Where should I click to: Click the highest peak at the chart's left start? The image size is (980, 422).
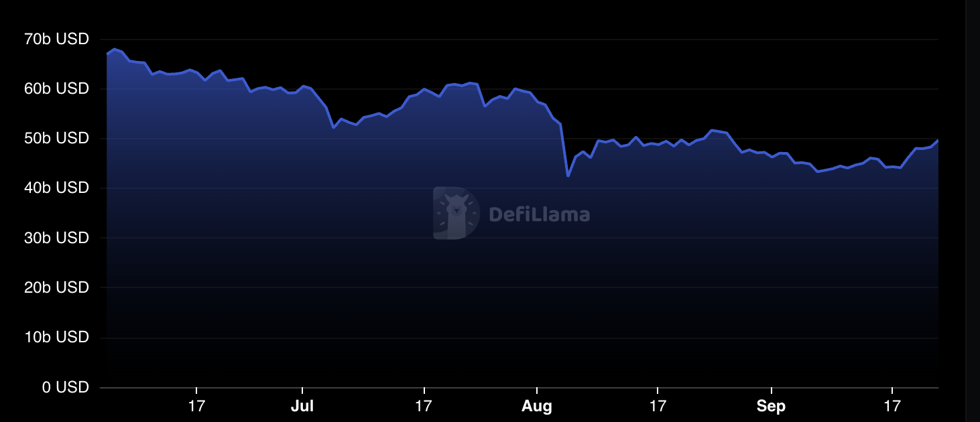pos(114,49)
